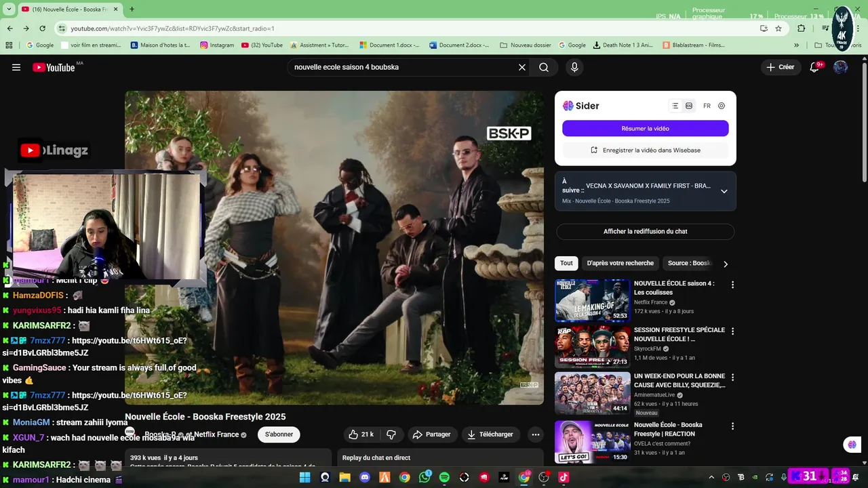Open the Nouveau dossier bookmarks folder
This screenshot has height=488, width=868.
coord(526,45)
